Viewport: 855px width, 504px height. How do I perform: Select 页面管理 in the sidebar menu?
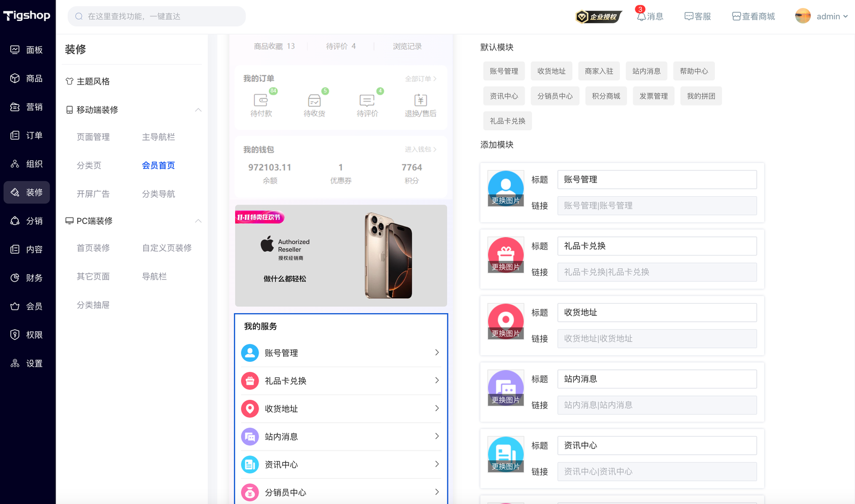coord(93,137)
